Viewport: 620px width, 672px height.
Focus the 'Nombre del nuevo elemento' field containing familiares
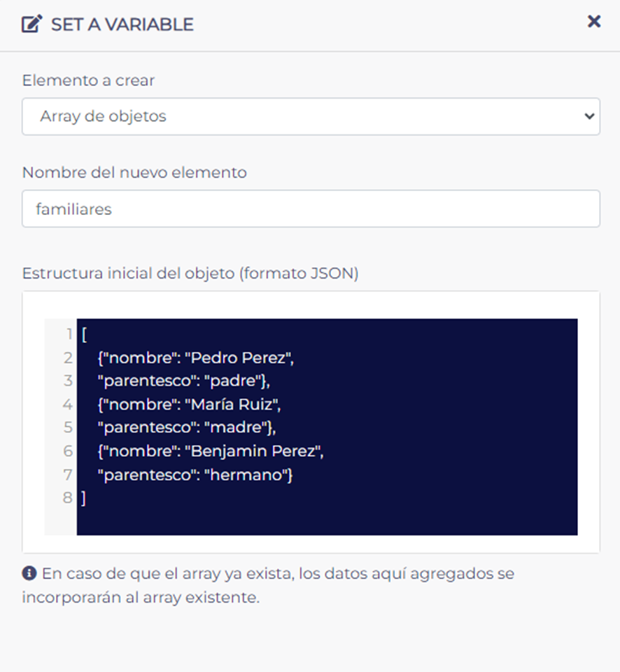[x=310, y=209]
